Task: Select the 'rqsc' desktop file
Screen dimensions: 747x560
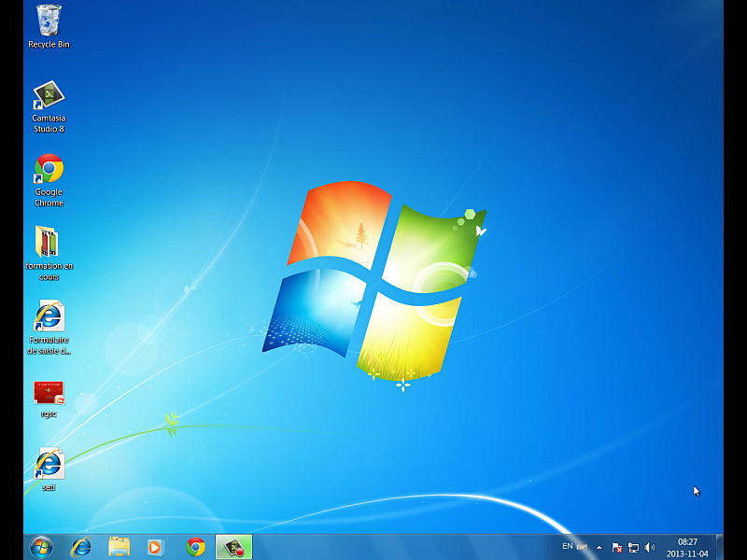Action: pyautogui.click(x=49, y=393)
